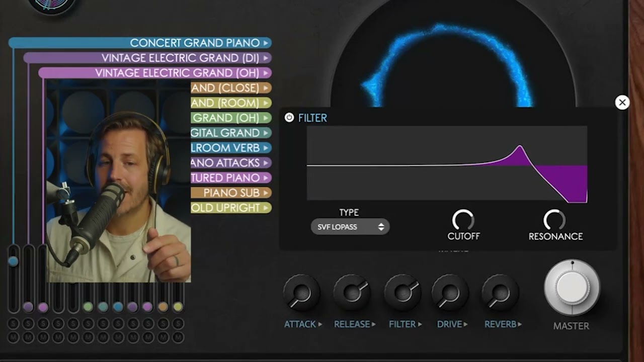Click the Filter macro knob
The width and height of the screenshot is (644, 362).
[403, 292]
